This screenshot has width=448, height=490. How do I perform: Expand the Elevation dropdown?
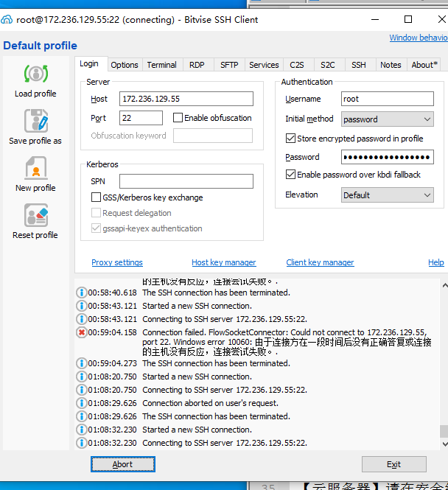click(x=388, y=195)
